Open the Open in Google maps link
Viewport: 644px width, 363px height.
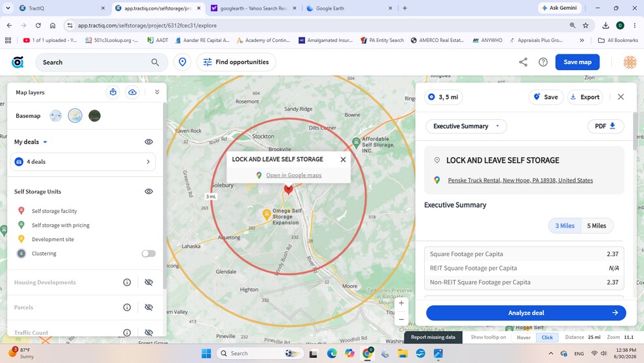(x=294, y=175)
